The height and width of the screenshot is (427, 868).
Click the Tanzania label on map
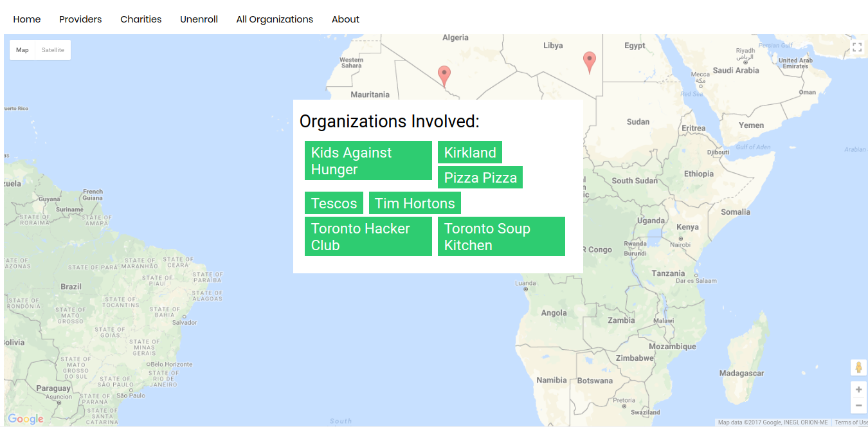669,273
